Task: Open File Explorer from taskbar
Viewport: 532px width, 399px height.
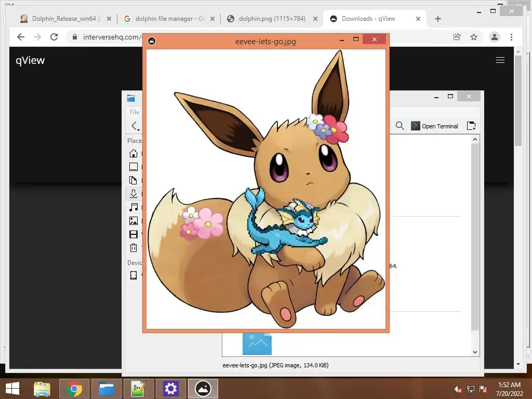Action: (x=42, y=389)
